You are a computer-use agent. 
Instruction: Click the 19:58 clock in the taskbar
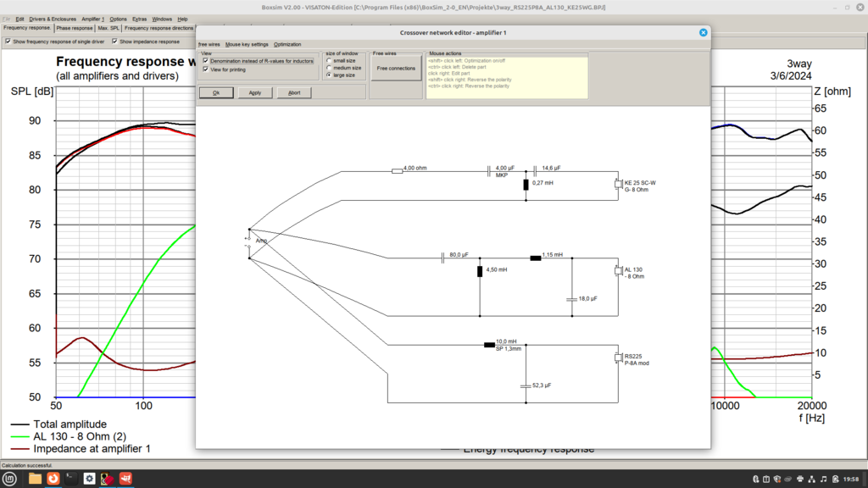[851, 480]
